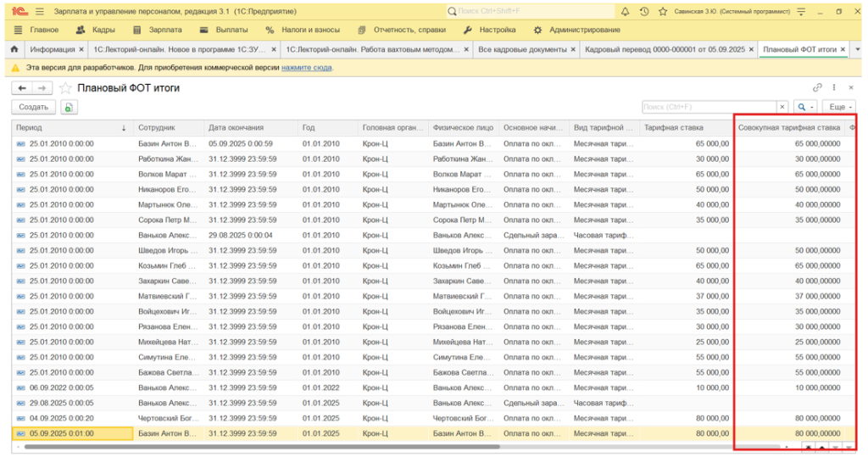
Task: Select the period cell 06.09.2022 0:00:05
Action: coord(73,387)
